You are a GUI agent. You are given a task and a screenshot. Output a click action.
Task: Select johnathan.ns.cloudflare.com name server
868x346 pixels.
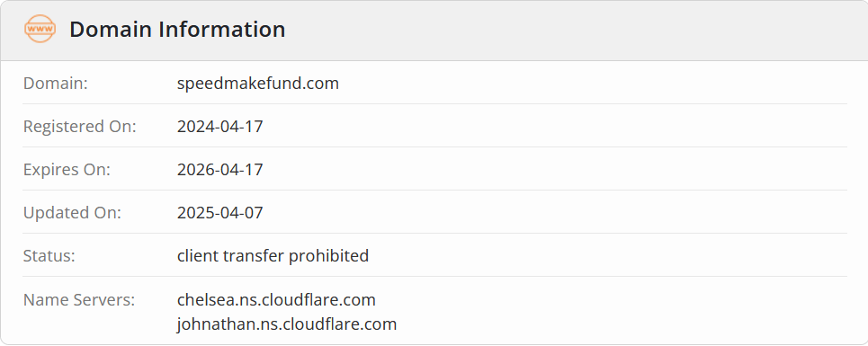coord(287,324)
